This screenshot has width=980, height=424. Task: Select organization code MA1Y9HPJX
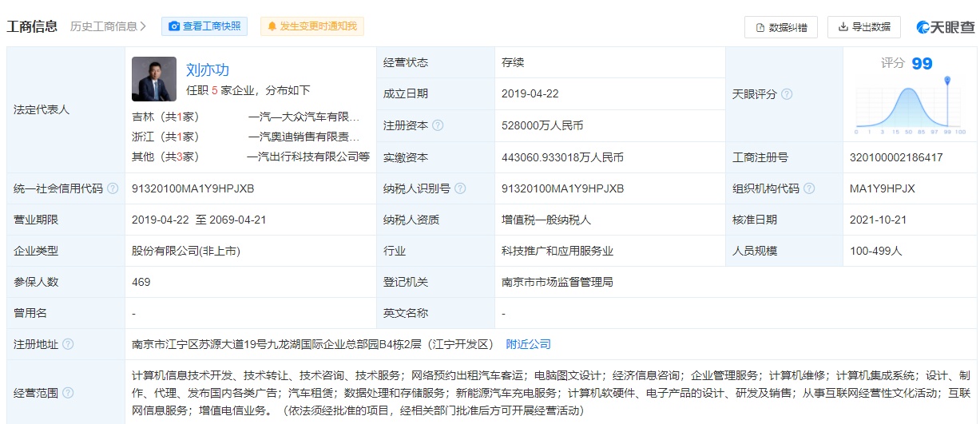click(883, 188)
